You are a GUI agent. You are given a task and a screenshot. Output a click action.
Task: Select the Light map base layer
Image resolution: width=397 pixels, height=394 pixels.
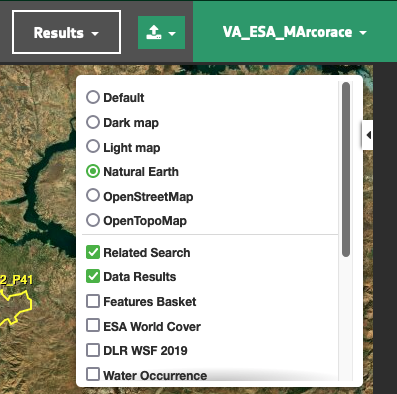93,147
